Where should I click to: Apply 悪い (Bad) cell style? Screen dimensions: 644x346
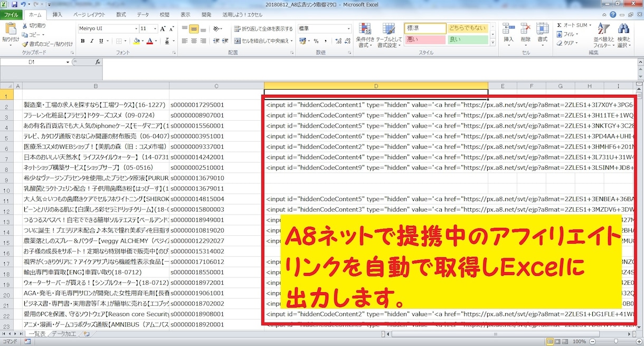[x=425, y=39]
